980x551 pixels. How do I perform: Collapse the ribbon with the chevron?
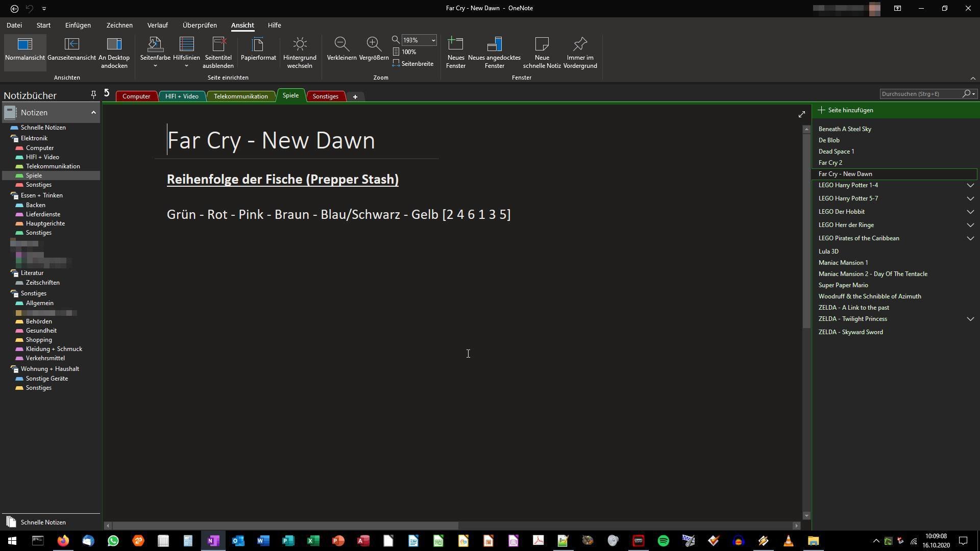tap(972, 78)
